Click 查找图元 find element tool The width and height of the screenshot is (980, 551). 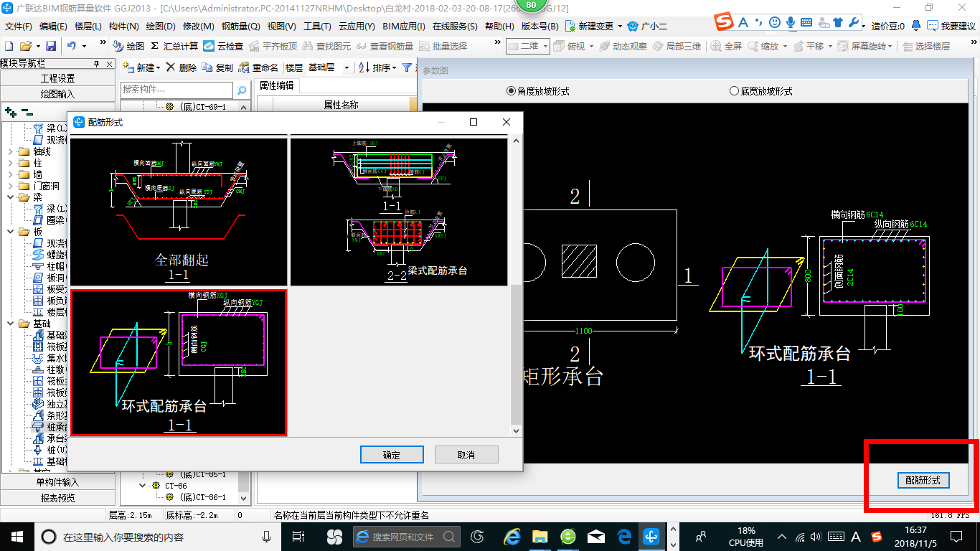(x=326, y=46)
